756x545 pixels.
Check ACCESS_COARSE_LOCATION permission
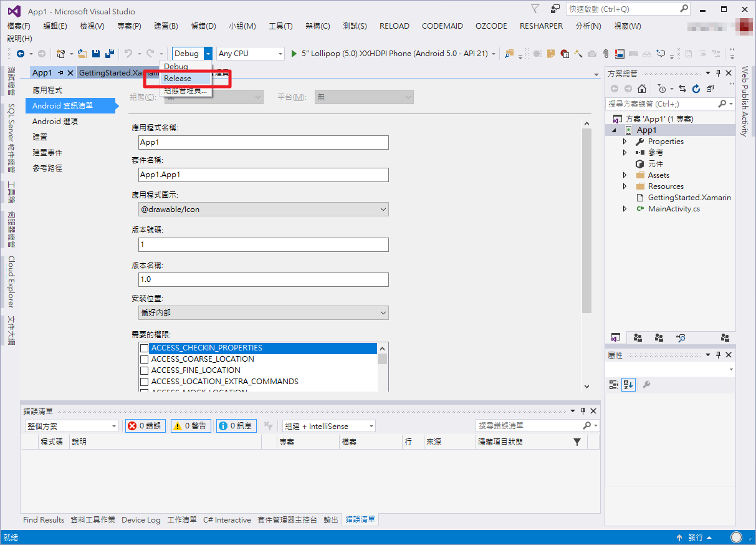pyautogui.click(x=145, y=359)
